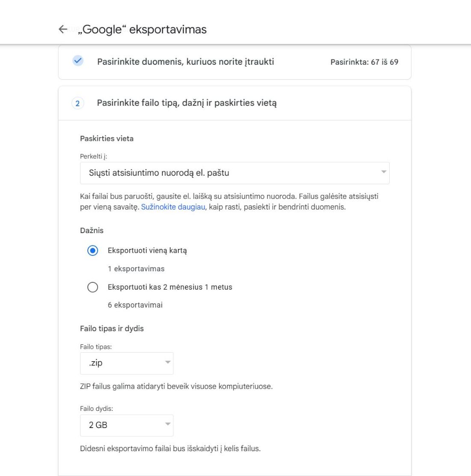Click the blue checkmark step icon
Viewport: 471px width, 476px height.
78,61
